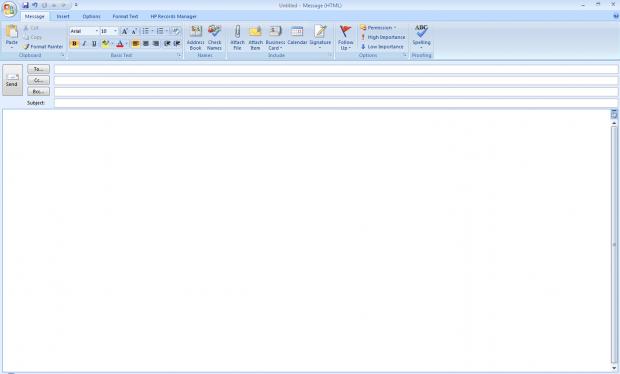Open the Format Text ribbon tab
The image size is (620, 374).
click(x=125, y=16)
